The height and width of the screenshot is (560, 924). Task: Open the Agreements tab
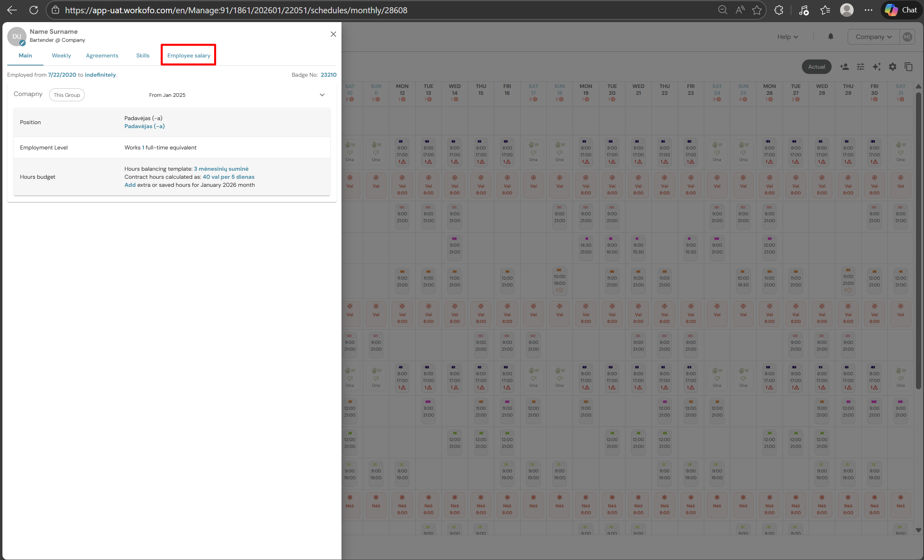coord(102,55)
